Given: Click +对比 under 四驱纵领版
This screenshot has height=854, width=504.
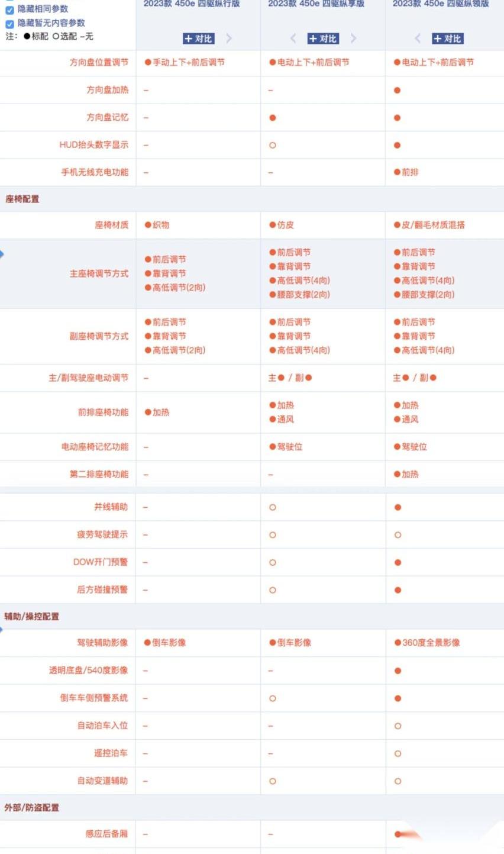Looking at the screenshot, I should click(448, 38).
